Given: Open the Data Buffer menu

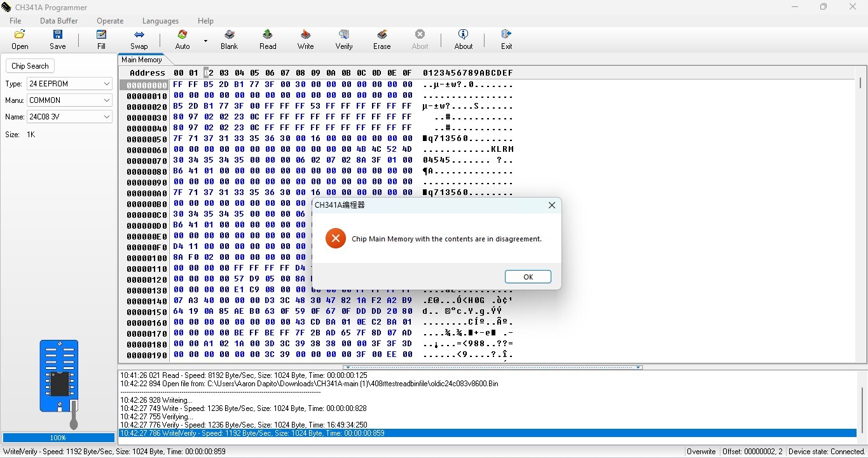Looking at the screenshot, I should [x=59, y=21].
